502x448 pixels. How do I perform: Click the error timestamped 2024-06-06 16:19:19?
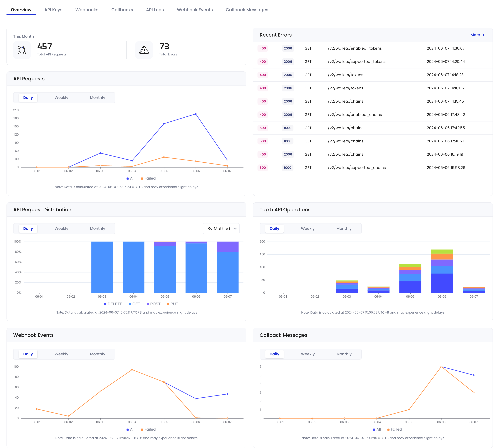pos(373,155)
